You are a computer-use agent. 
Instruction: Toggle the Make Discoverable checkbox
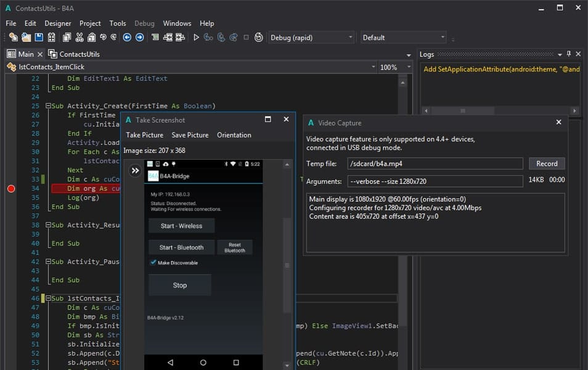[x=153, y=263]
